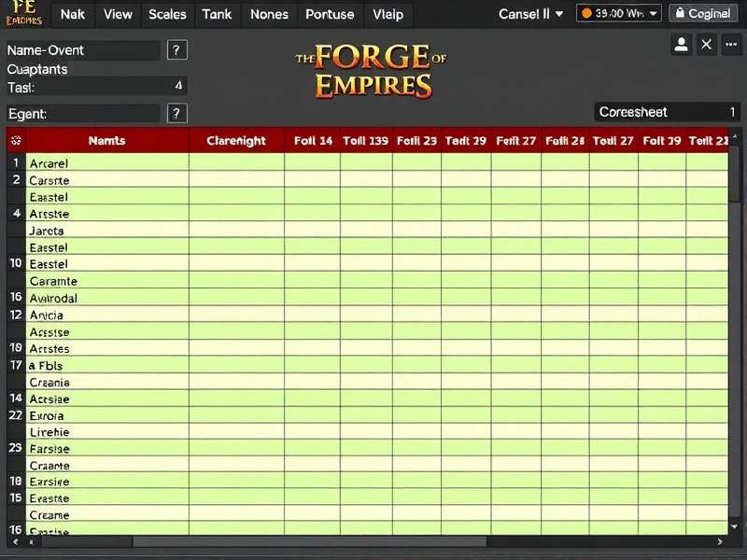The image size is (747, 560).
Task: Select the Evastte row name
Action: pyautogui.click(x=49, y=498)
